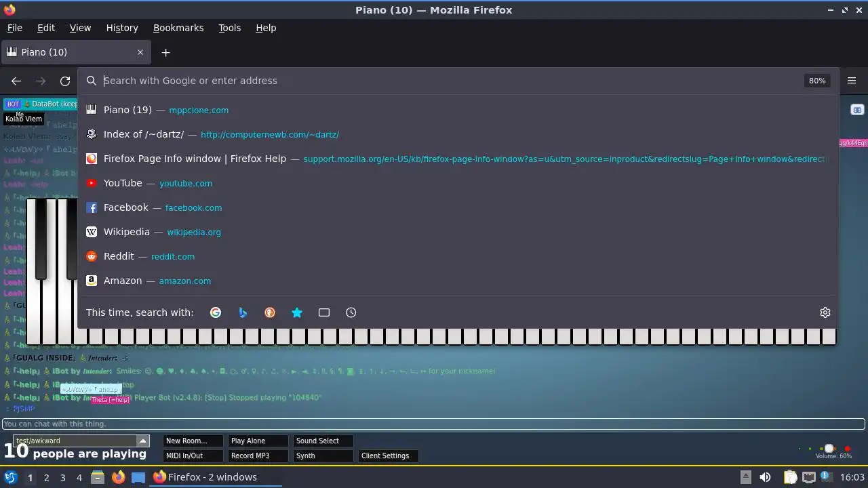Open MIDI In/Out settings
The height and width of the screenshot is (488, 868).
coord(193,455)
